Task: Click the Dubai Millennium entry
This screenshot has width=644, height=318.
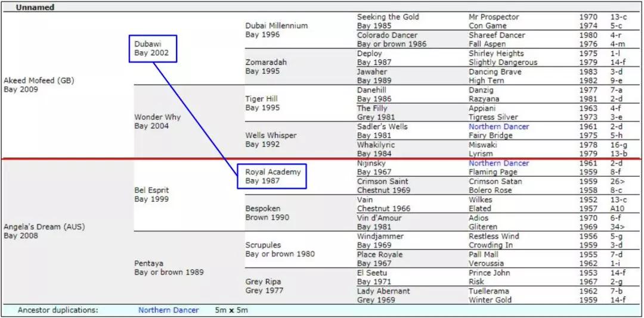Action: pos(277,26)
